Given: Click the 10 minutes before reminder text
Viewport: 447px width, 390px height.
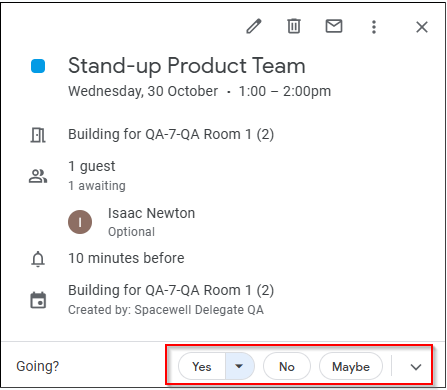Looking at the screenshot, I should (126, 258).
